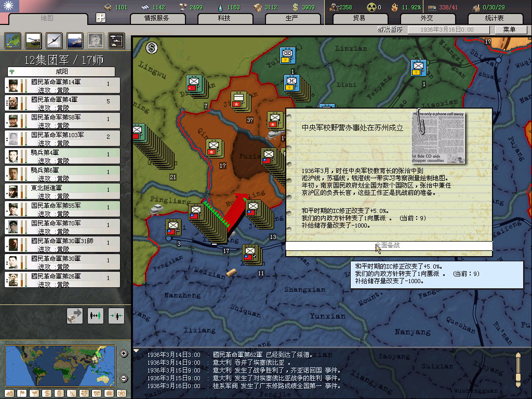532x399 pixels.
Task: Click the 咸阳 province name button
Action: pyautogui.click(x=61, y=72)
